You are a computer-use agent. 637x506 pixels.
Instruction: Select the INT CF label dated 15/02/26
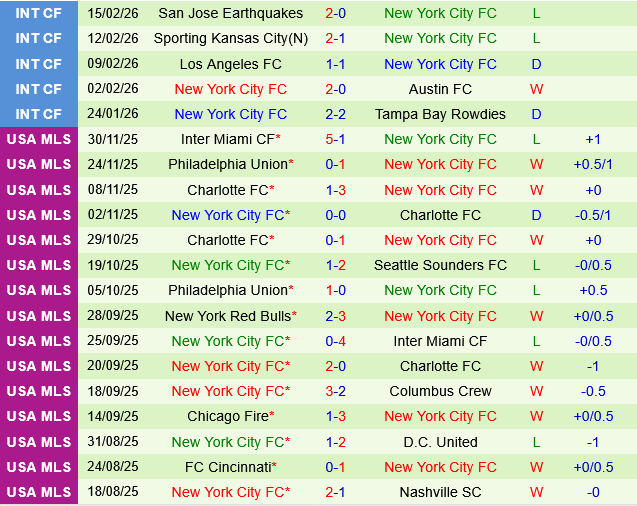[x=39, y=14]
